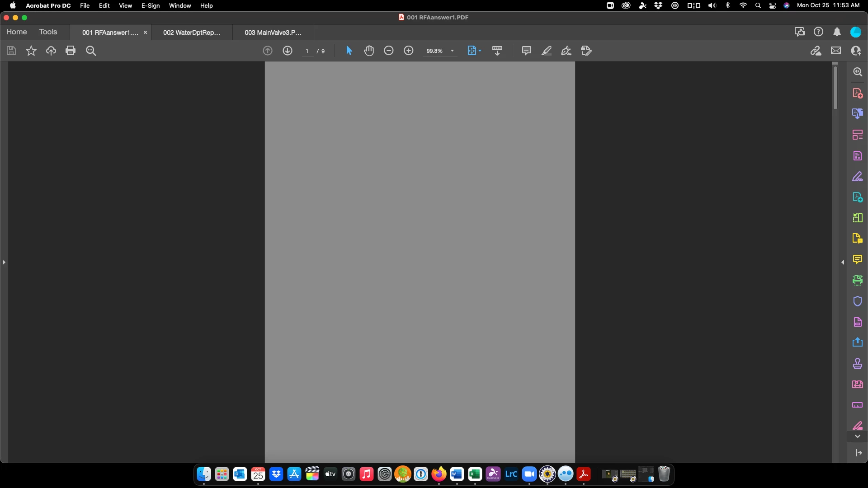
Task: Click the Selection arrow tool
Action: [x=349, y=51]
